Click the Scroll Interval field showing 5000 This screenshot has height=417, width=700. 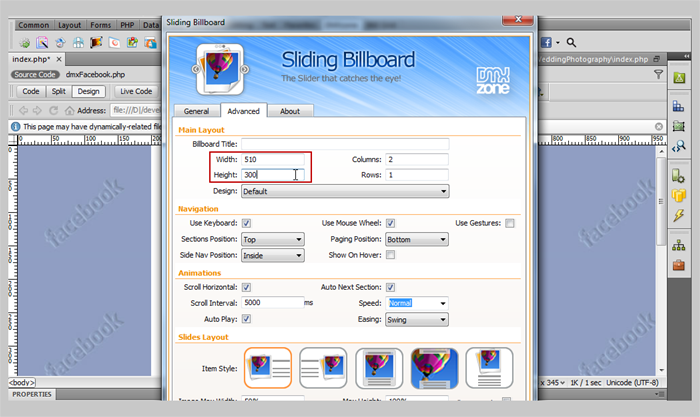[273, 303]
